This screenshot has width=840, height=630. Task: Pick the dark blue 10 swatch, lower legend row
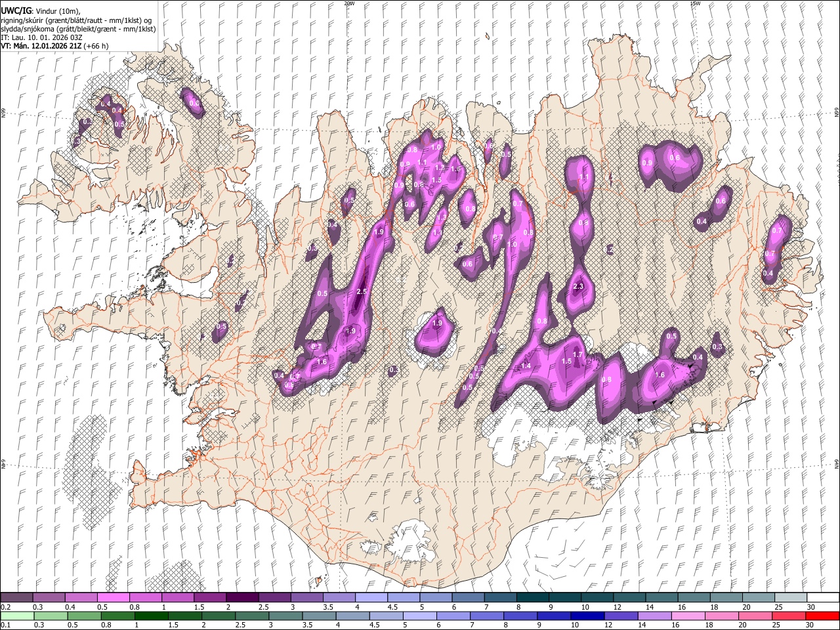[x=587, y=616]
